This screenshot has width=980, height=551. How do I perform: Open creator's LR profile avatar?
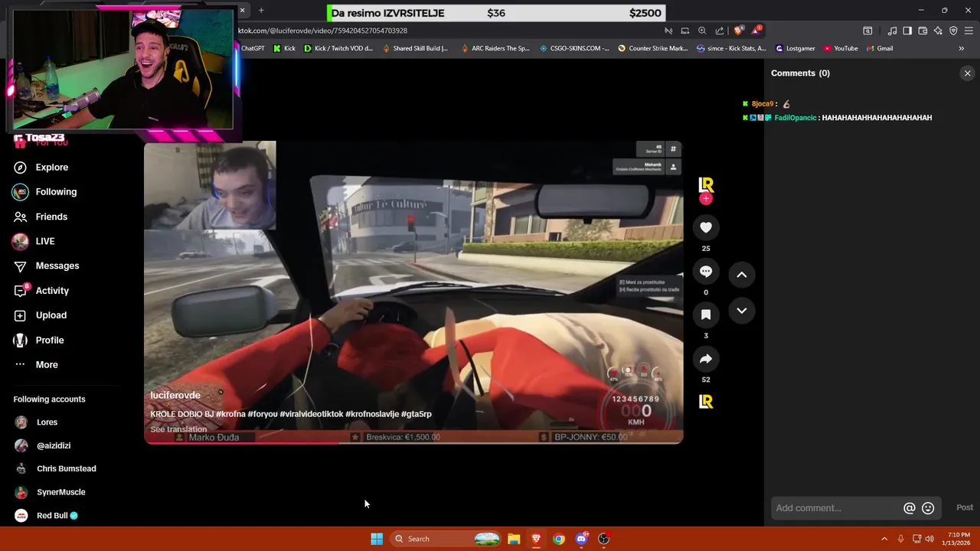click(706, 184)
